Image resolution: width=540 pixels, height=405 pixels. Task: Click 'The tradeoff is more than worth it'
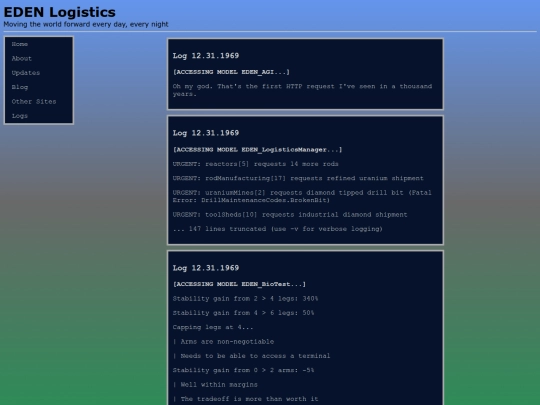[x=245, y=399]
